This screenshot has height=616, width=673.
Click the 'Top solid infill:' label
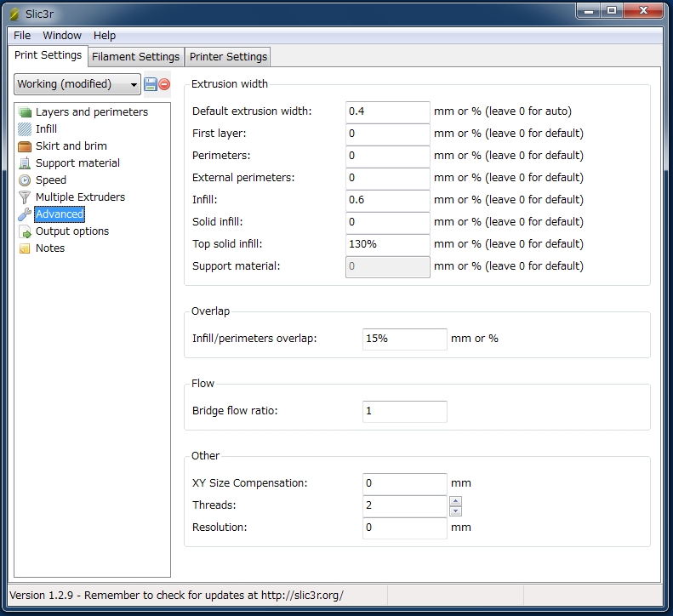[x=227, y=244]
